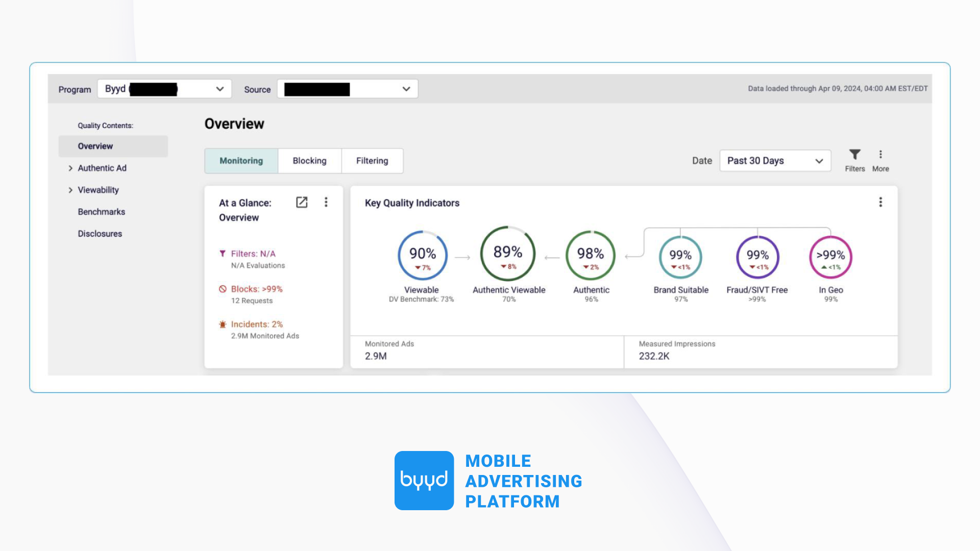Click the Incidents alarm icon
The image size is (980, 551).
coord(223,324)
